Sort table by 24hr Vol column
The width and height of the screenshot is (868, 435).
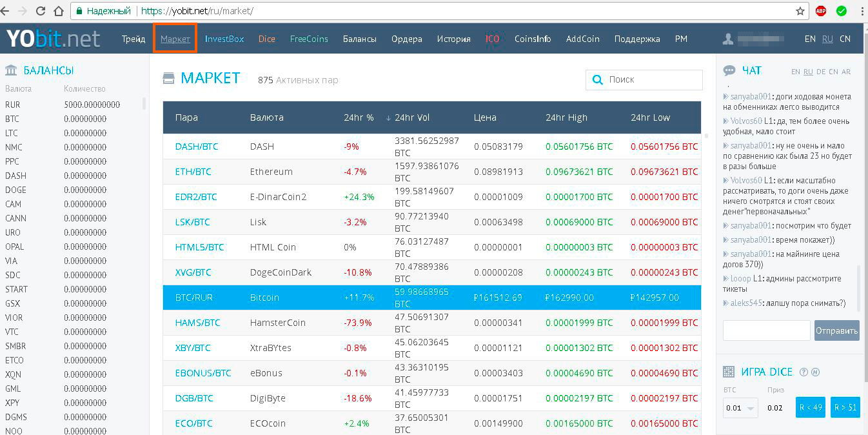(x=412, y=117)
